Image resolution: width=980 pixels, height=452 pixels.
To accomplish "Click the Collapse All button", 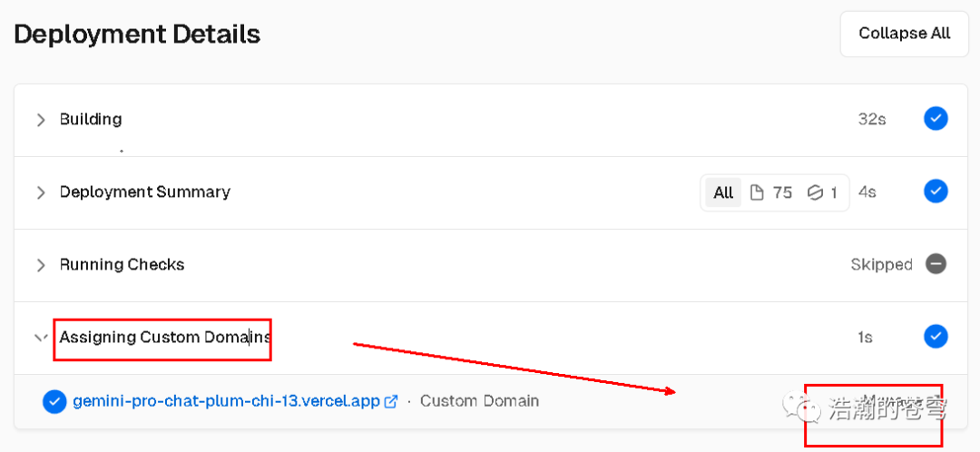I will [x=904, y=34].
